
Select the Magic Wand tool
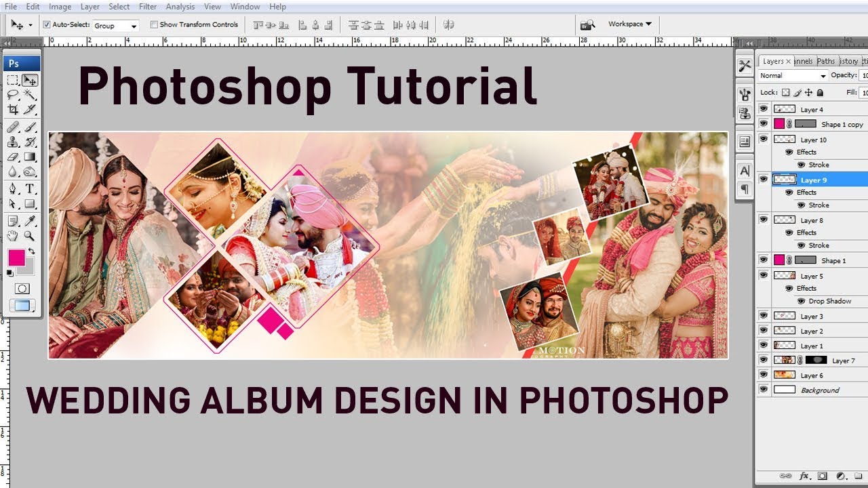(x=30, y=95)
